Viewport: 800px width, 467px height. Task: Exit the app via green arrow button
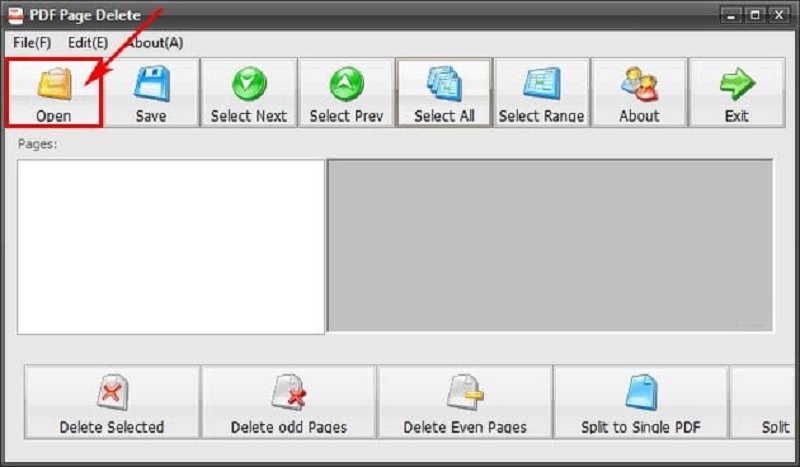[x=737, y=92]
